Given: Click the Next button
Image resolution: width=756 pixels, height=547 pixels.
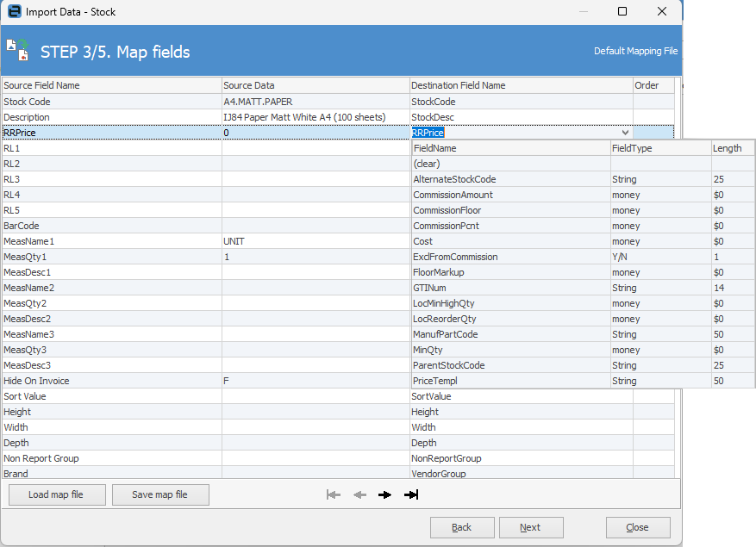Looking at the screenshot, I should pos(530,527).
